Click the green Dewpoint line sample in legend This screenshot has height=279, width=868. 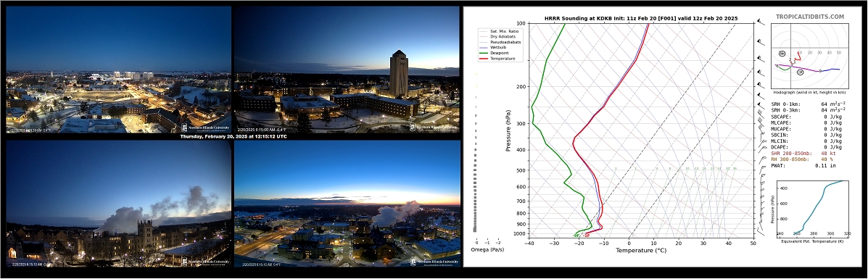[x=483, y=53]
